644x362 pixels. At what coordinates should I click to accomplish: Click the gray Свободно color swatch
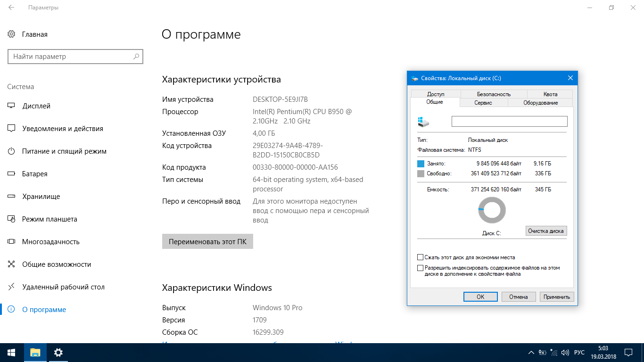tap(421, 173)
